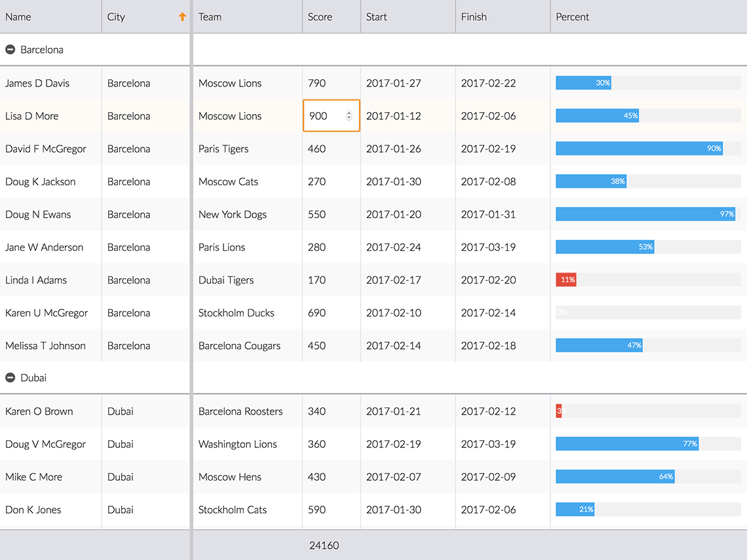The image size is (747, 560).
Task: Collapse the Dubai group
Action: pyautogui.click(x=10, y=378)
